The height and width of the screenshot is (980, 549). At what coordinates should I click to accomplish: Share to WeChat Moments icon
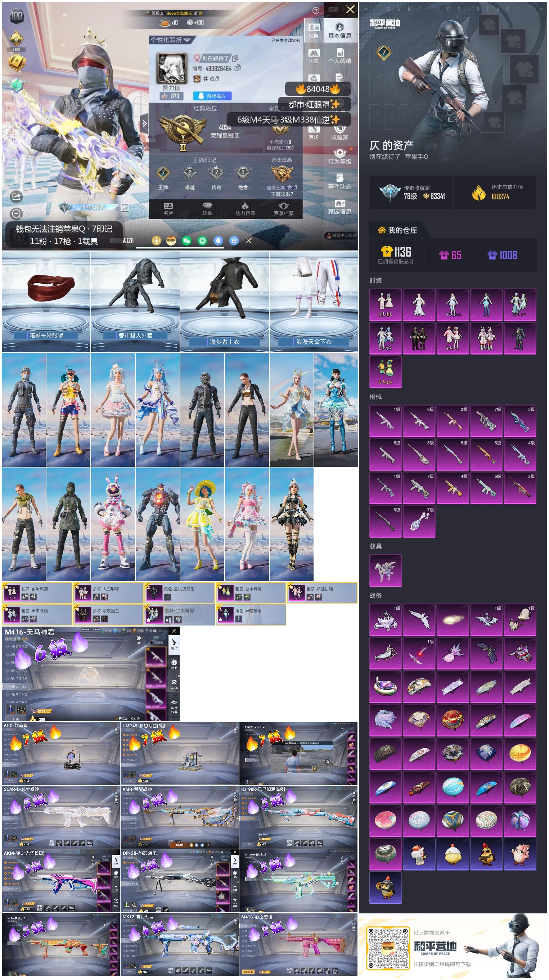point(202,241)
